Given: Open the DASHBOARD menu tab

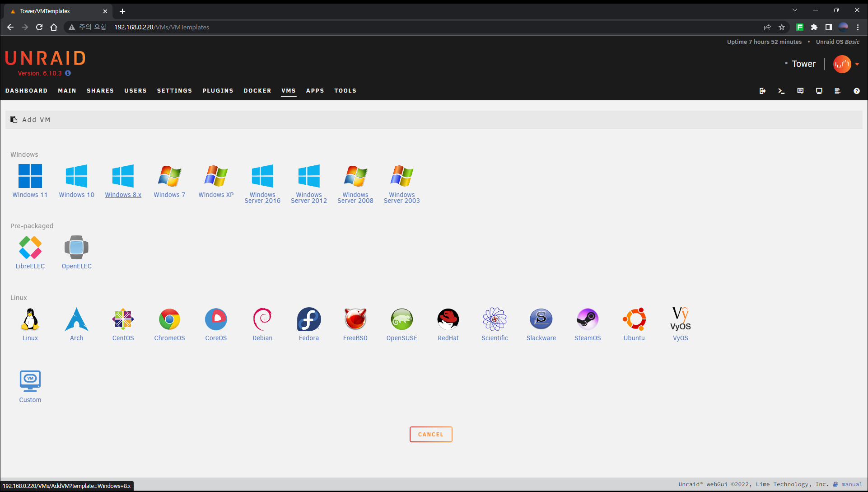Looking at the screenshot, I should (x=26, y=91).
